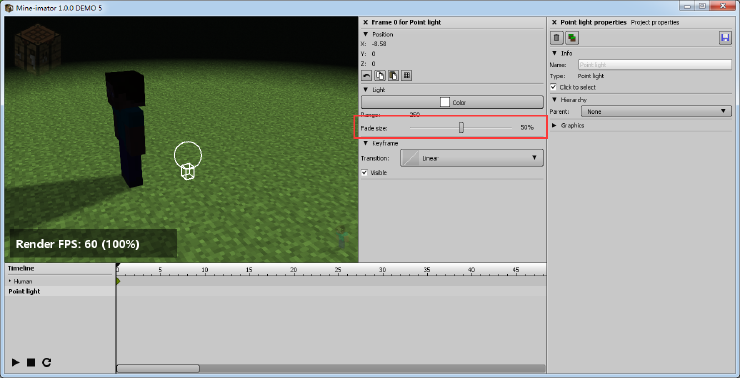Open the Transition Linear dropdown
740x378 pixels.
[471, 158]
